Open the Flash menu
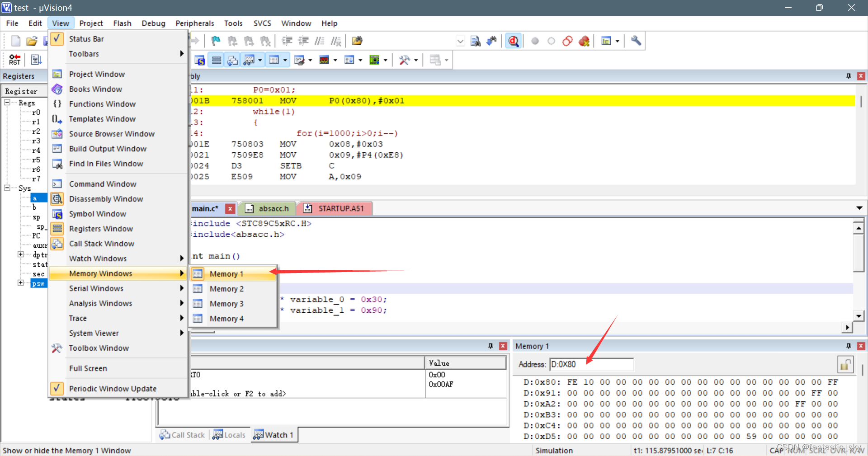The height and width of the screenshot is (456, 868). point(122,23)
